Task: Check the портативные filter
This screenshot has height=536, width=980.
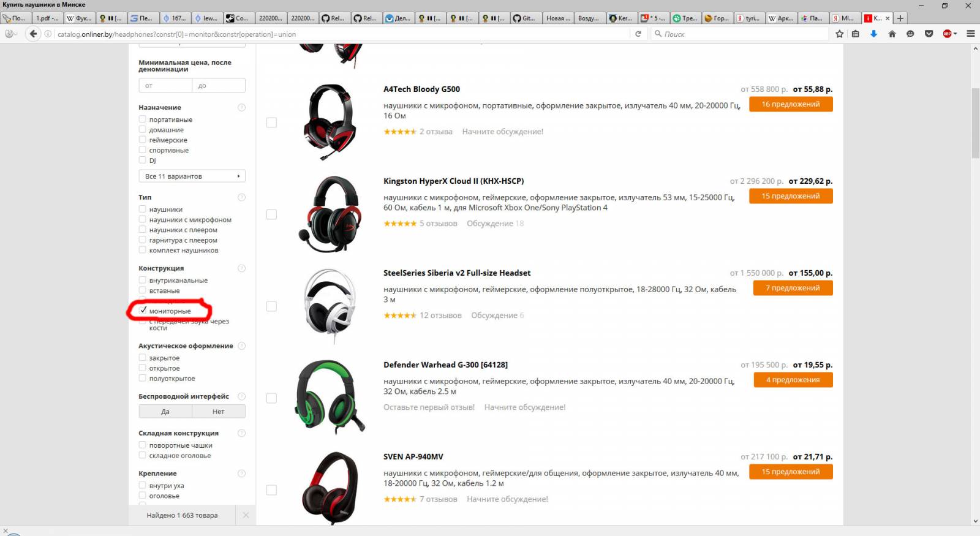Action: click(142, 119)
